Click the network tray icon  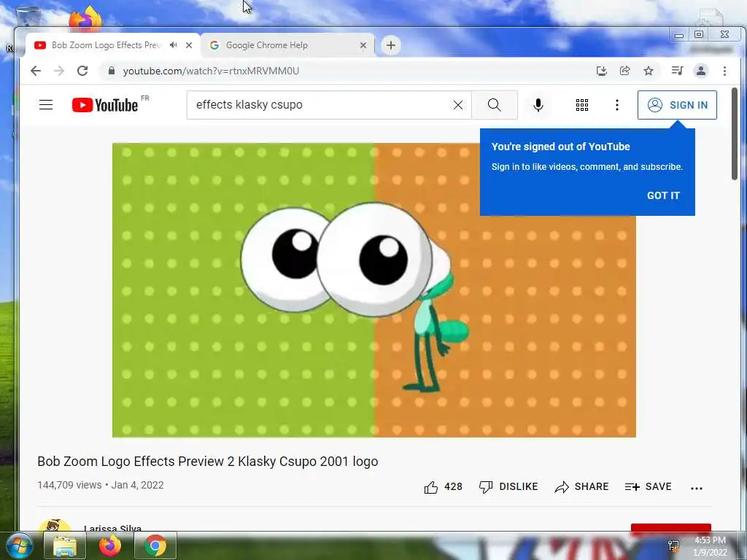coord(673,546)
